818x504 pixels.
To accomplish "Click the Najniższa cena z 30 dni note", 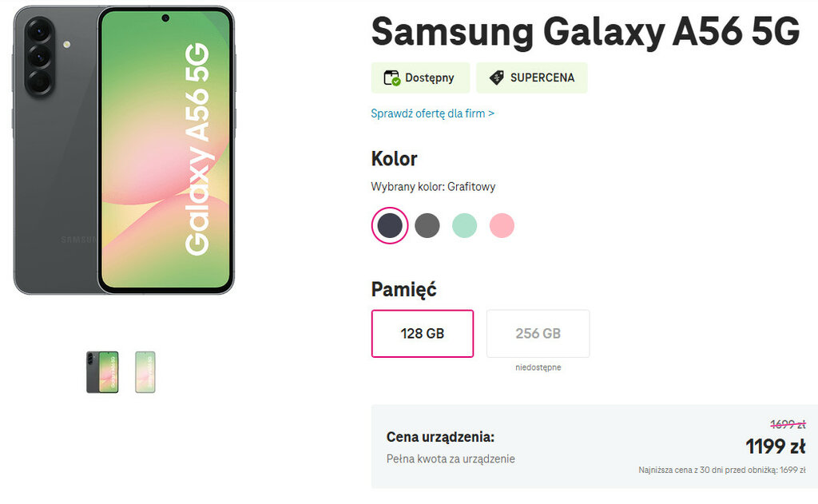I will [721, 470].
